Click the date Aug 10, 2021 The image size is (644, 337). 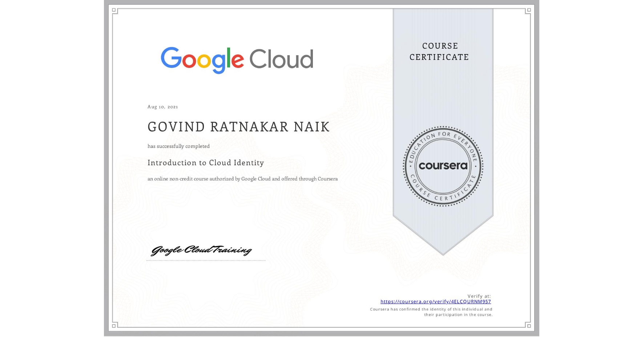point(162,106)
